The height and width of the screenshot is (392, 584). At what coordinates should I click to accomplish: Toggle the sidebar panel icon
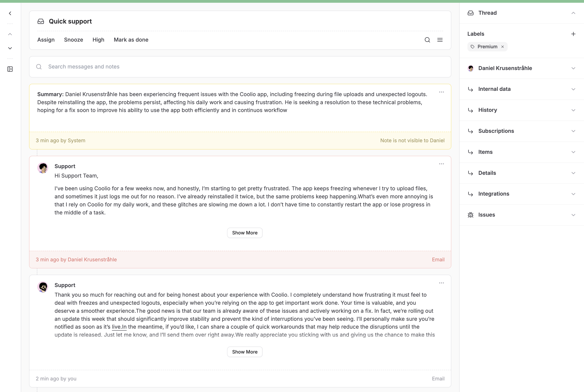click(x=10, y=69)
